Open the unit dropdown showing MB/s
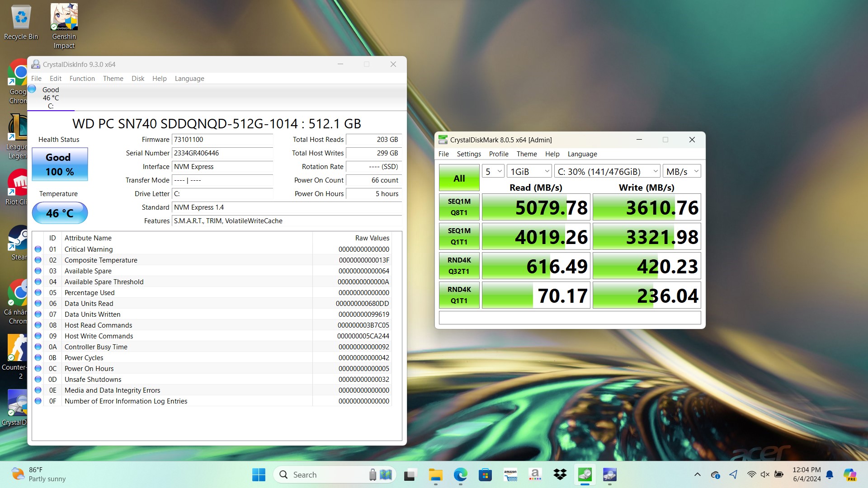 point(682,171)
